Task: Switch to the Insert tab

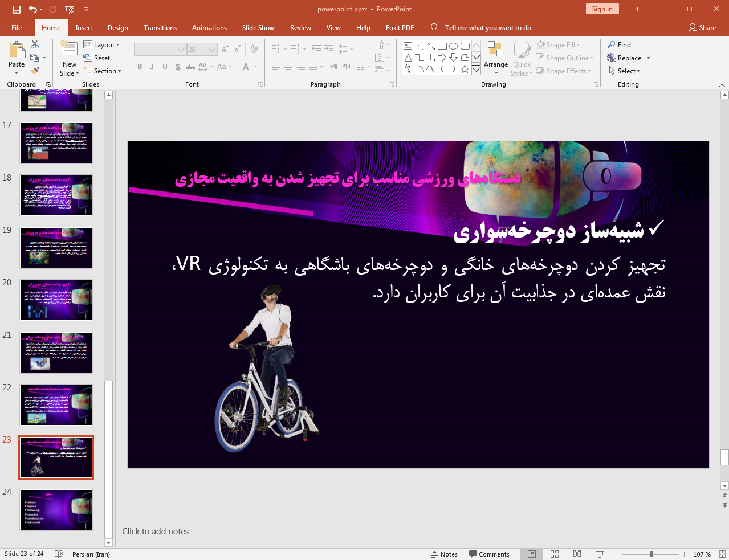Action: coord(84,28)
